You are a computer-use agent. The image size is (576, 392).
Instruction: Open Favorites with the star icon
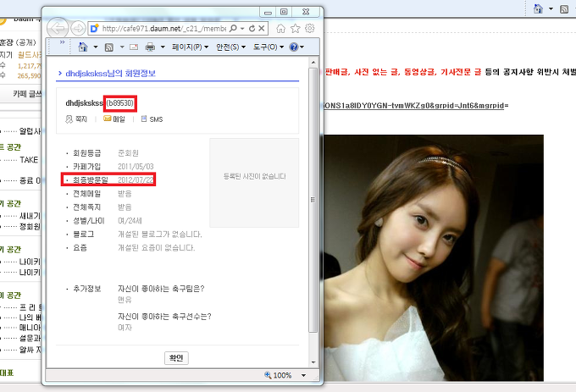click(x=296, y=28)
